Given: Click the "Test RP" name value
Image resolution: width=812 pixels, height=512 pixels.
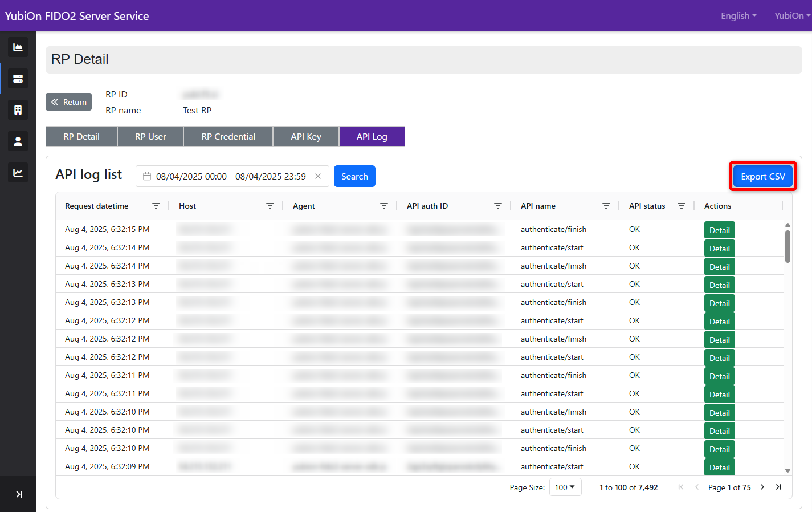Looking at the screenshot, I should pos(197,111).
